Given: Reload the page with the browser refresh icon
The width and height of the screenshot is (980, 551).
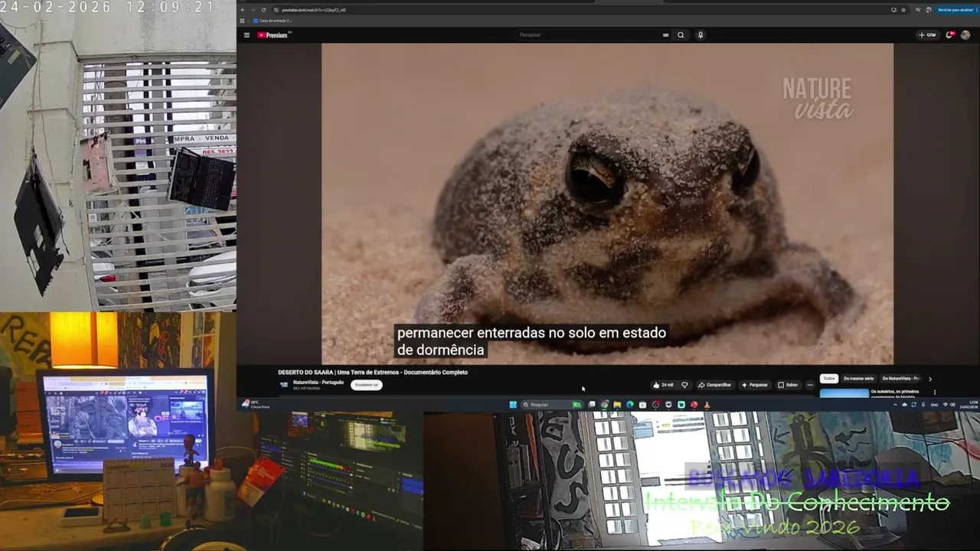Looking at the screenshot, I should [263, 10].
